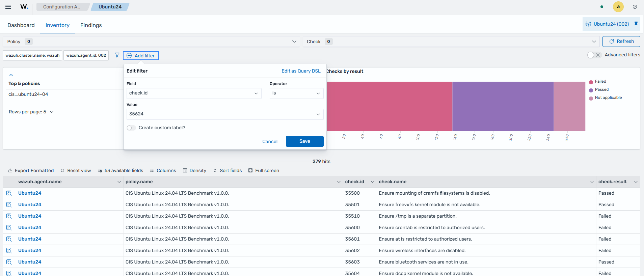Inspect document details for check 35510 row

[9, 216]
